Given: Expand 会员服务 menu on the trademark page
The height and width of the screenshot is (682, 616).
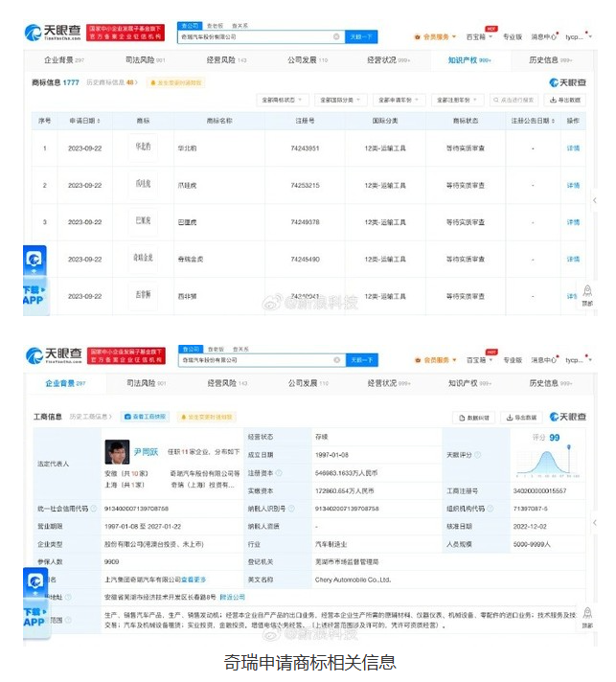Looking at the screenshot, I should click(435, 37).
